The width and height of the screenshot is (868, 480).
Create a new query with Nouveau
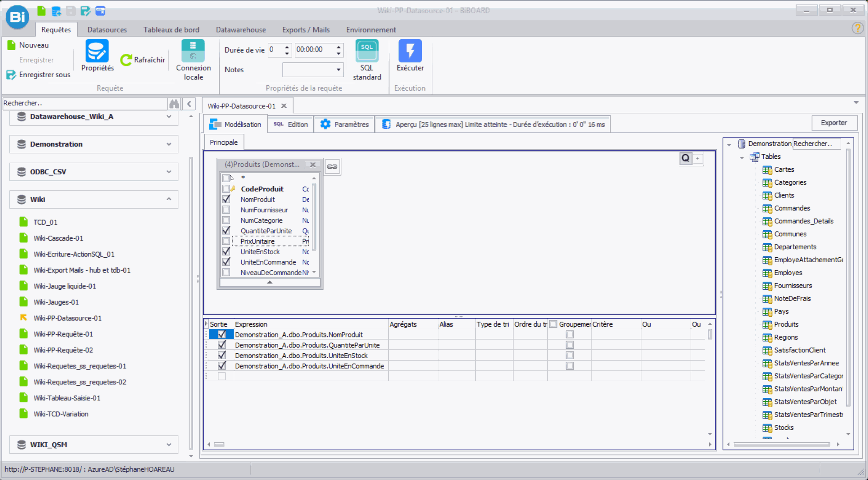point(28,45)
